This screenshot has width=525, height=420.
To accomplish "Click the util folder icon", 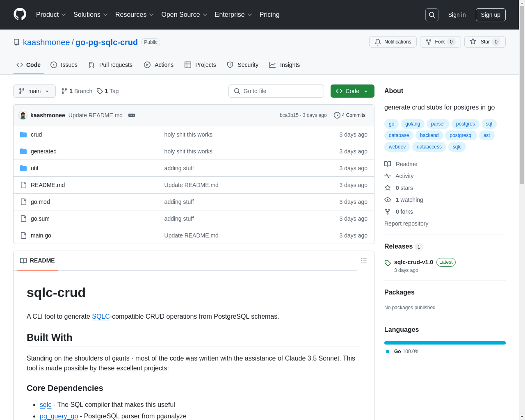I will pos(23,168).
